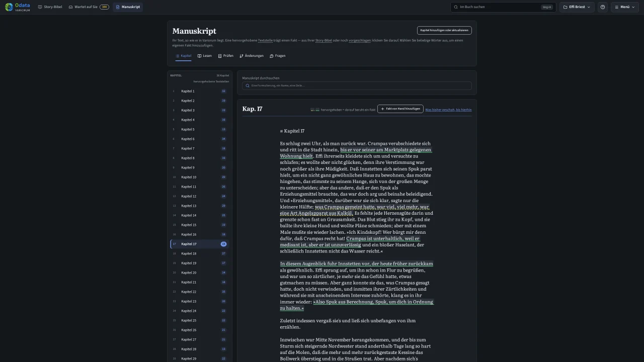Switch to the Kapitel tab
The width and height of the screenshot is (644, 362).
point(184,56)
